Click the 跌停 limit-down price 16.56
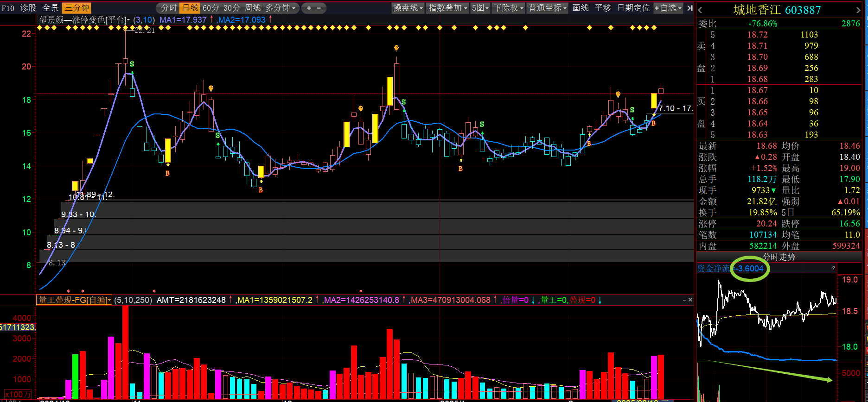 [x=849, y=224]
